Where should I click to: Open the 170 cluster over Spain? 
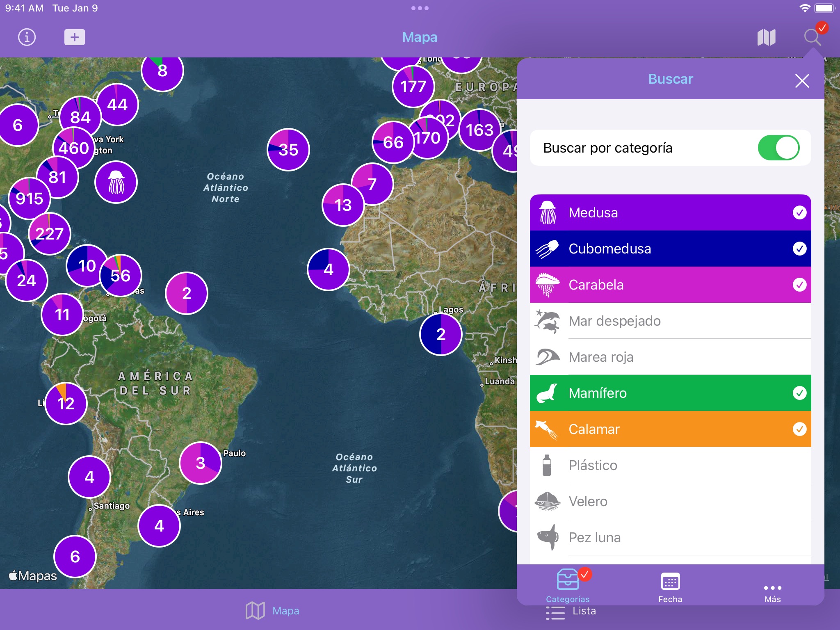pos(427,138)
